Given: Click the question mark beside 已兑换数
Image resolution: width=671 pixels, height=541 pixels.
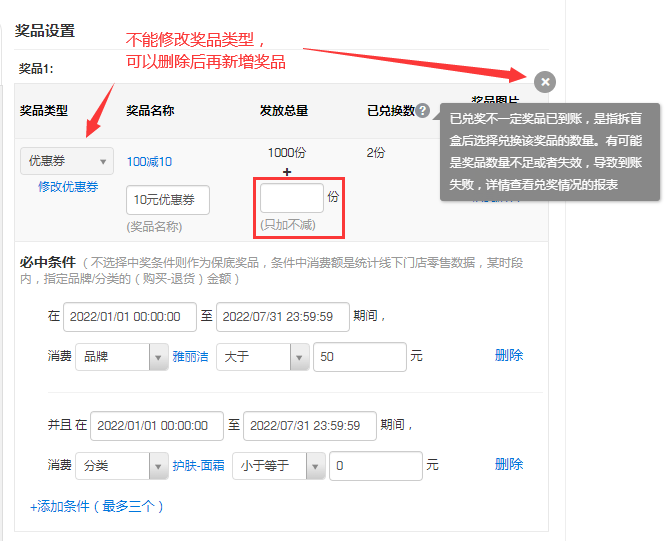Looking at the screenshot, I should coord(423,111).
